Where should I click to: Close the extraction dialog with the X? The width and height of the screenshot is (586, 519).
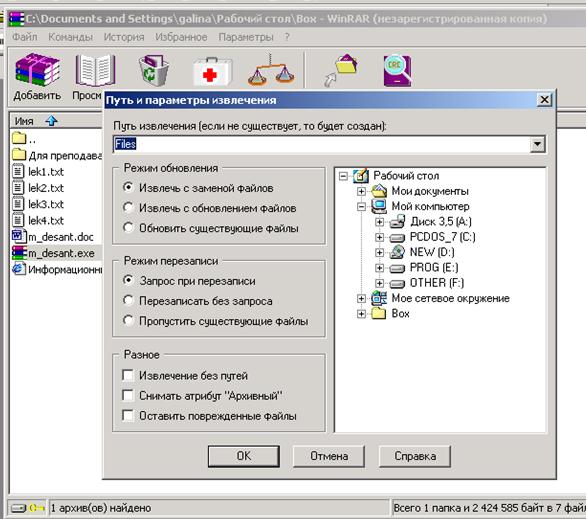point(545,100)
